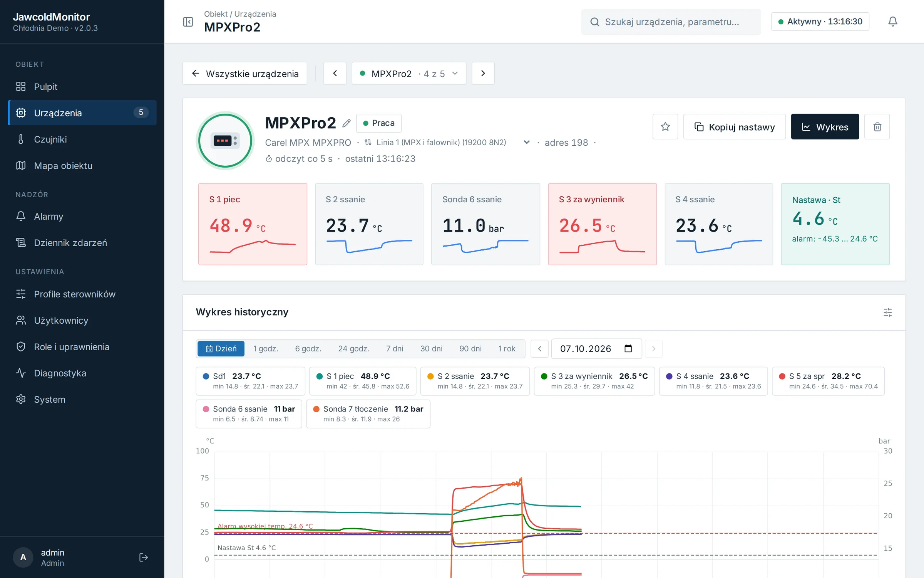Expand MPXPro2 4 z 5 device dropdown
Image resolution: width=924 pixels, height=578 pixels.
coord(409,73)
